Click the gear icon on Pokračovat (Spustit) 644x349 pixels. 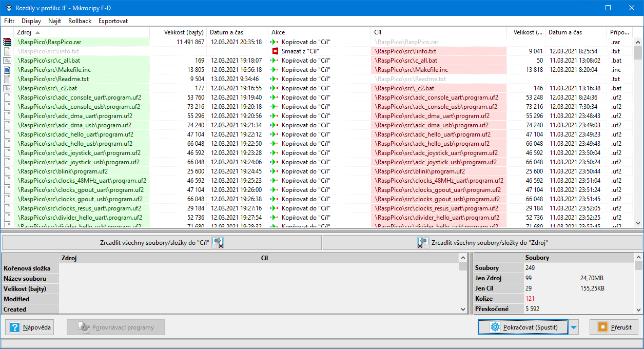[x=495, y=327]
